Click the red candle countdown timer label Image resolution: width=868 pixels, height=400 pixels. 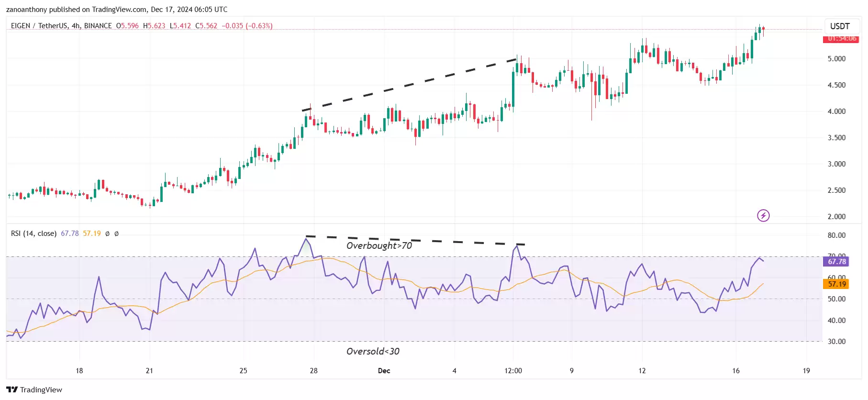click(842, 38)
